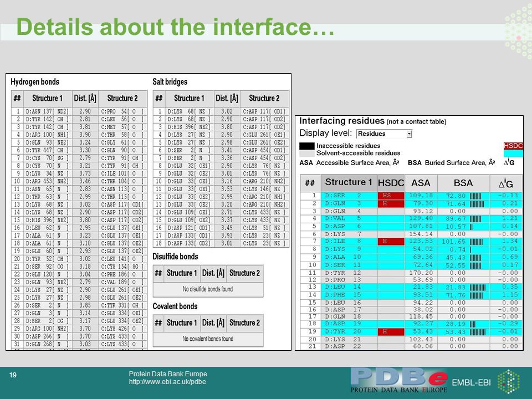Select the red HS cell for D:SER 2

point(391,196)
